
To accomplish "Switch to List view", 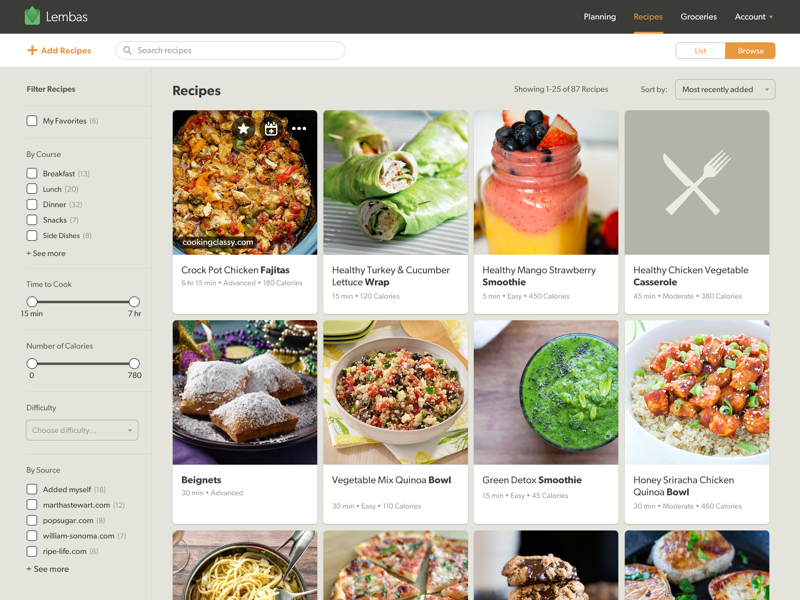I will tap(700, 51).
